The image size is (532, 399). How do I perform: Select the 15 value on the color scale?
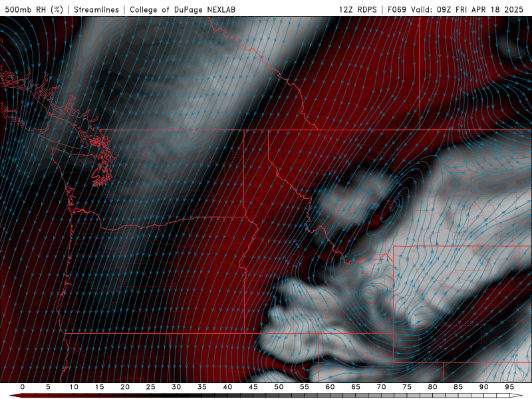point(99,387)
